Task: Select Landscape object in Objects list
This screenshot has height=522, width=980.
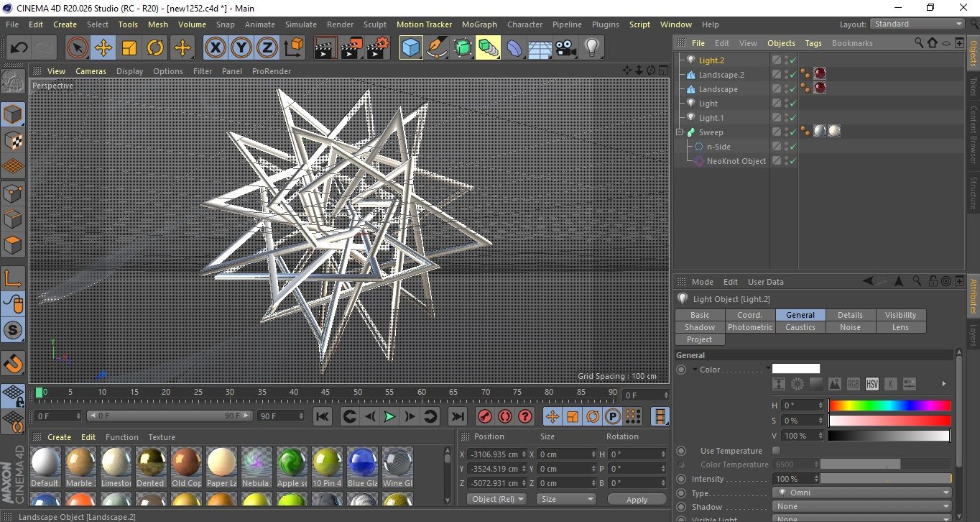Action: 718,89
